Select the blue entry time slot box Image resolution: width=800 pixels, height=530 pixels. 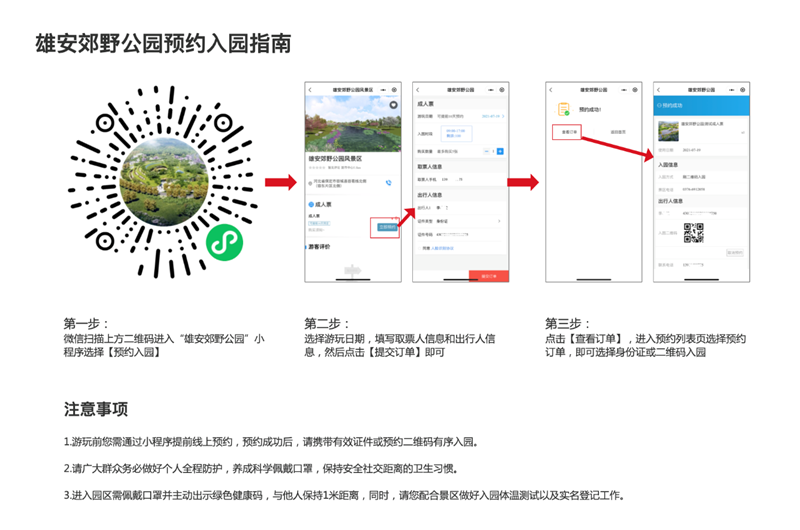point(456,134)
